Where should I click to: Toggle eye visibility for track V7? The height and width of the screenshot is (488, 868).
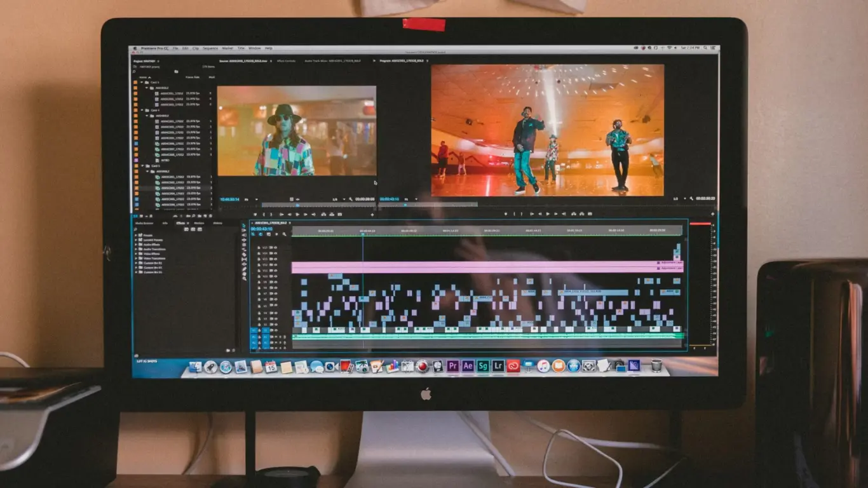[x=275, y=294]
